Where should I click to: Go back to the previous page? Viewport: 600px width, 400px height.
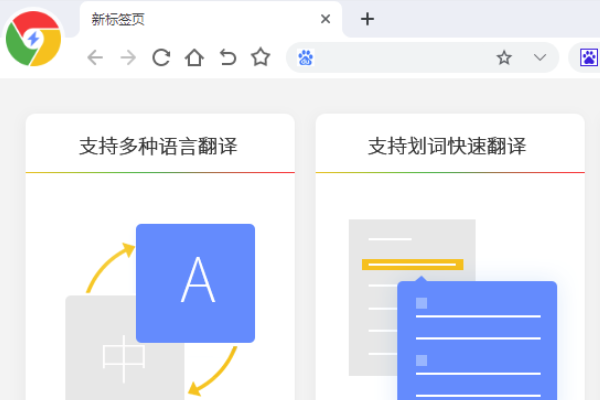click(x=95, y=58)
